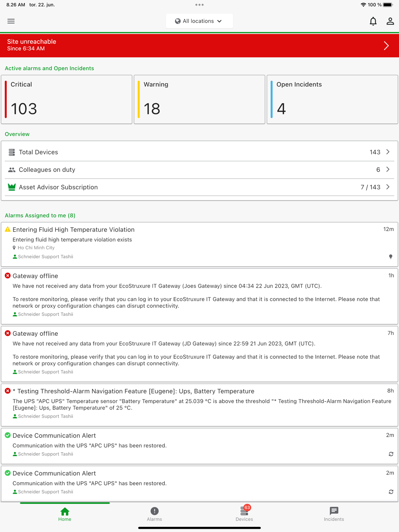399x532 pixels.
Task: Click the red 63 badge on Devices
Action: [247, 508]
